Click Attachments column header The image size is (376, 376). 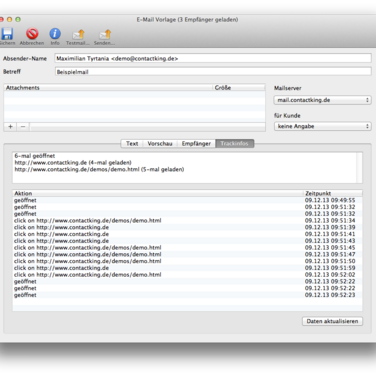108,88
